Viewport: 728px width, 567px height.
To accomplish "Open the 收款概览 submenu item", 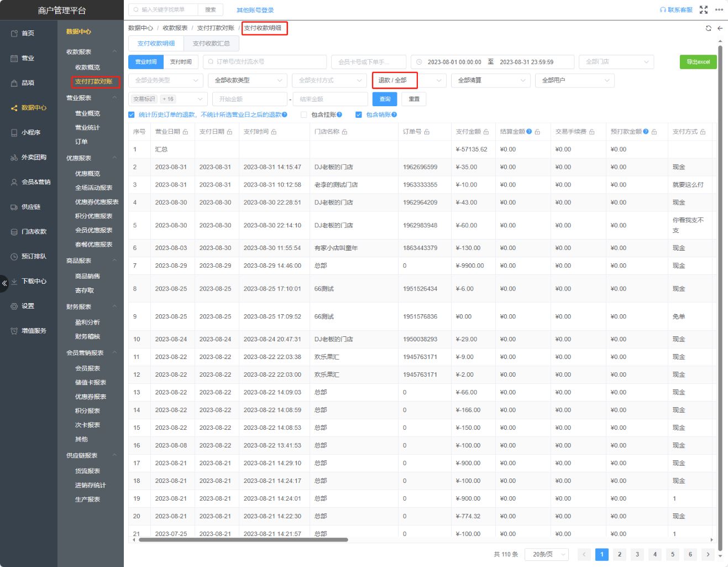I will pyautogui.click(x=88, y=67).
